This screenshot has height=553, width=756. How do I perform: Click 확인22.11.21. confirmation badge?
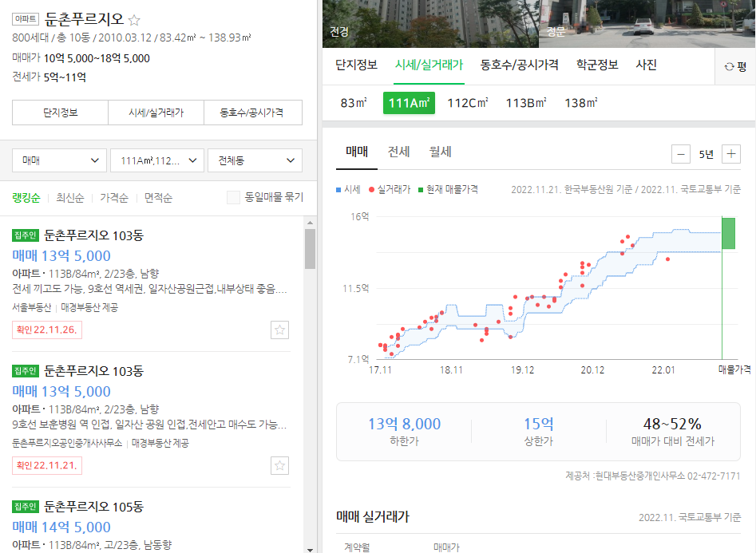47,465
